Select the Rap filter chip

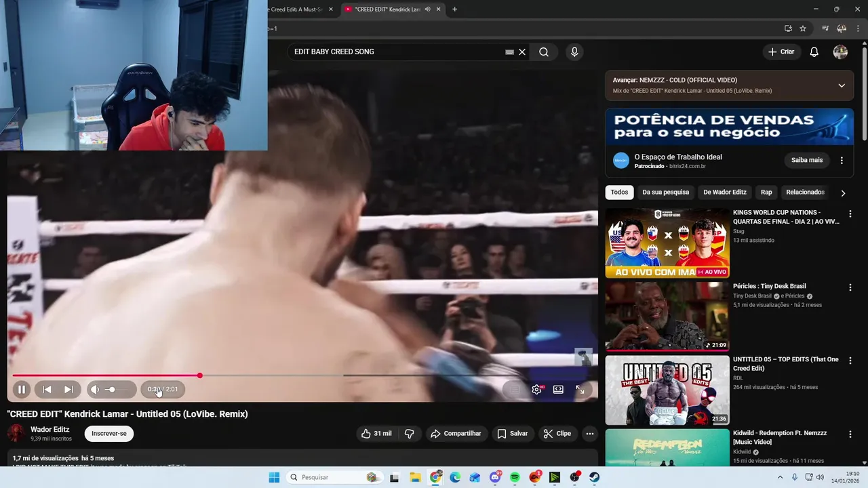766,192
